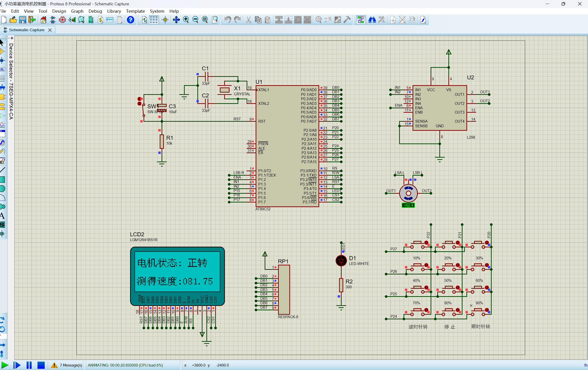
Task: Click the blue Help question mark icon
Action: [x=131, y=20]
